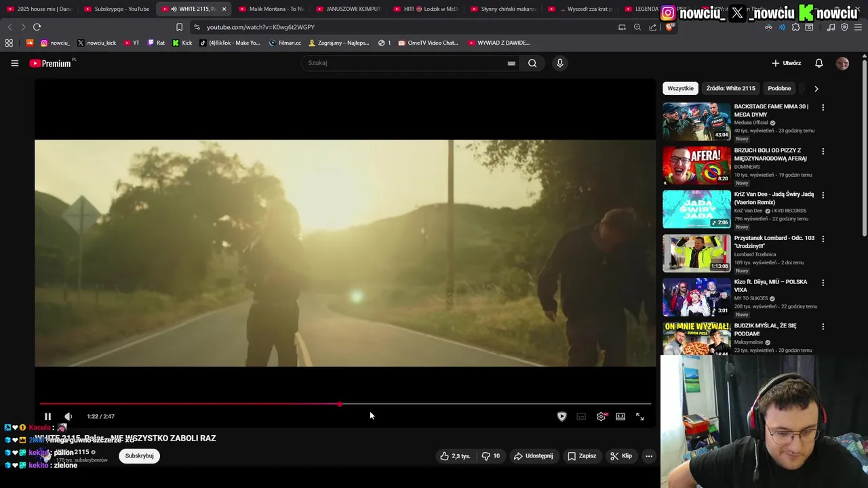Screen dimensions: 868x488
Task: Go back in browser history
Action: (x=9, y=27)
